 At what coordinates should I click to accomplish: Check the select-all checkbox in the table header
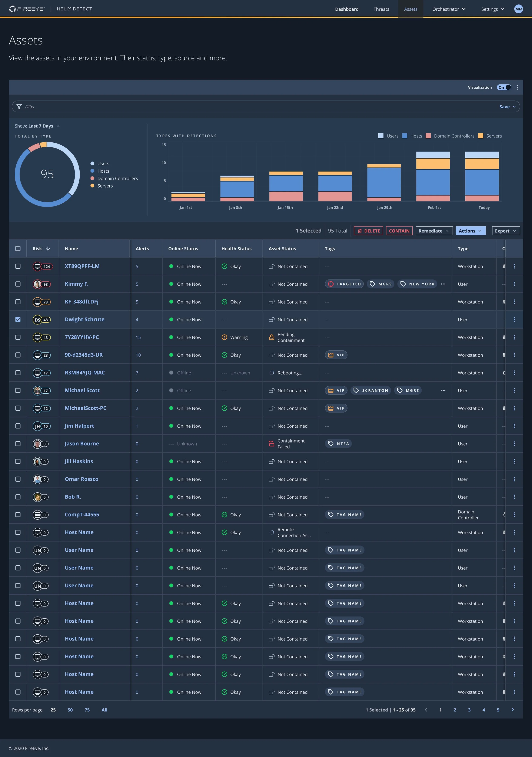(x=18, y=249)
